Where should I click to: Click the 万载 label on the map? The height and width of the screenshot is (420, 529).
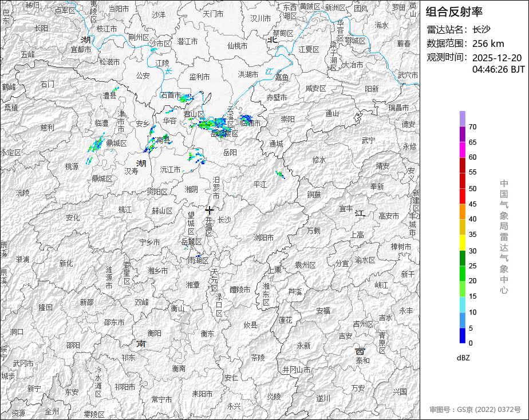click(x=313, y=231)
